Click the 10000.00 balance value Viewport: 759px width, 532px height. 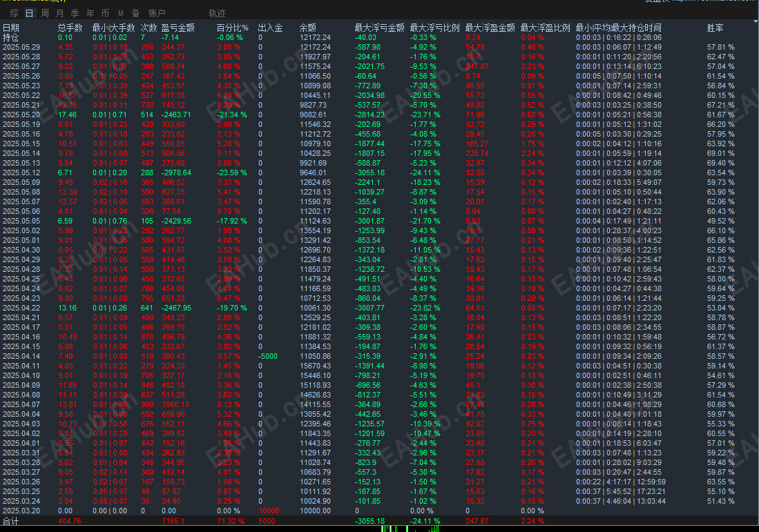pos(315,511)
